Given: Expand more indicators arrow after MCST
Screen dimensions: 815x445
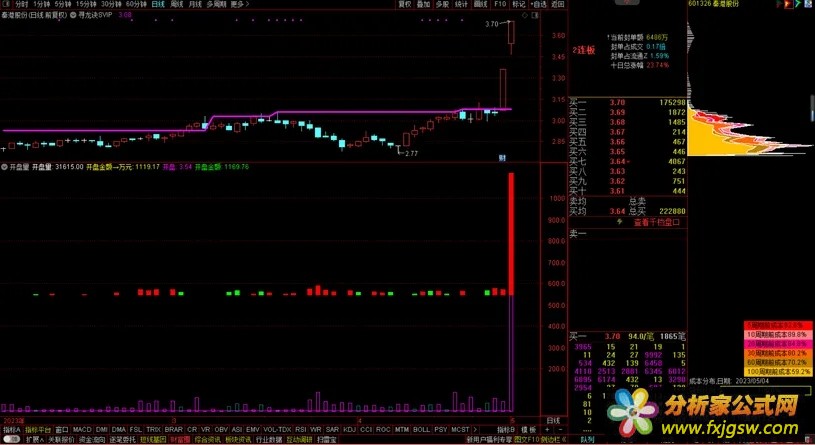Looking at the screenshot, I should 475,430.
